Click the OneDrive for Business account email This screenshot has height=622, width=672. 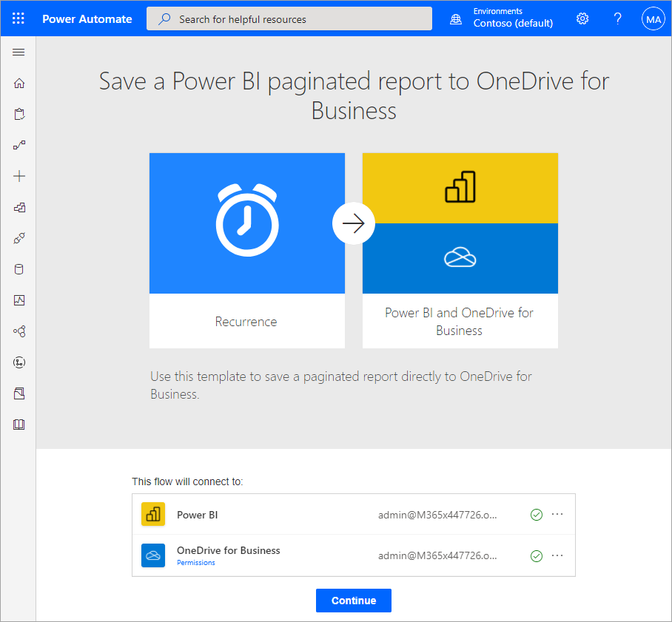pyautogui.click(x=437, y=555)
